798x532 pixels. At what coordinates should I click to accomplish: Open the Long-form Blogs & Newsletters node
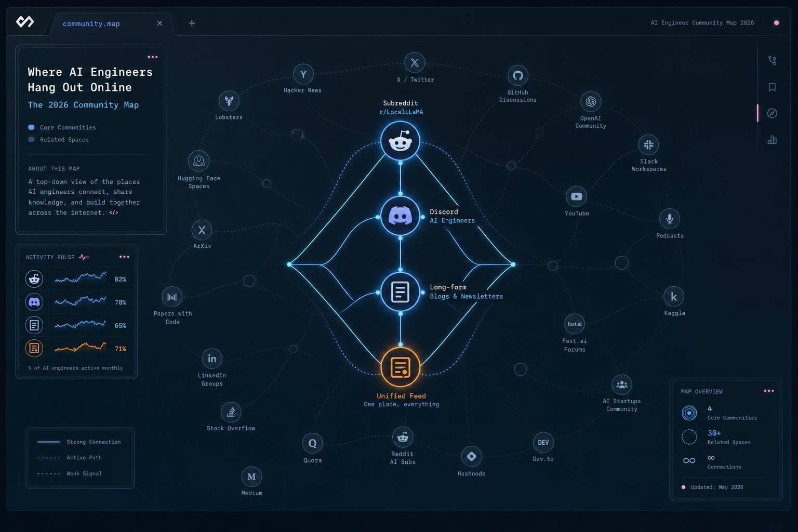tap(400, 292)
